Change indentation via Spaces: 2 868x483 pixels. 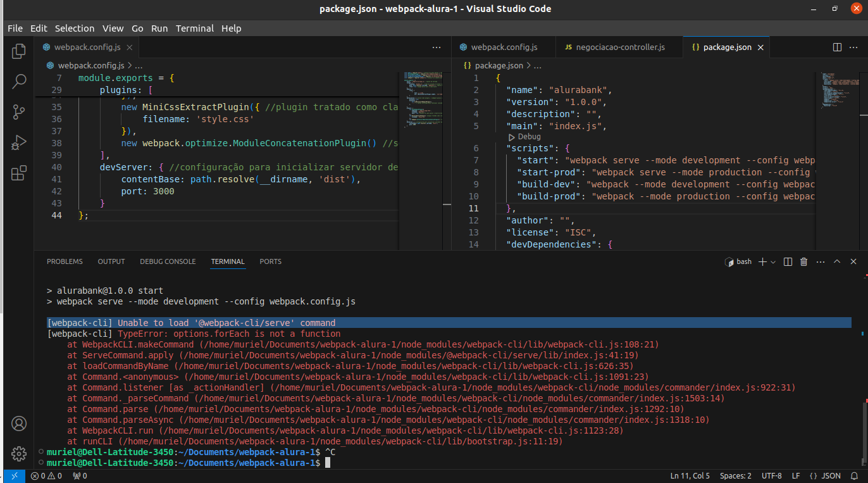tap(736, 476)
